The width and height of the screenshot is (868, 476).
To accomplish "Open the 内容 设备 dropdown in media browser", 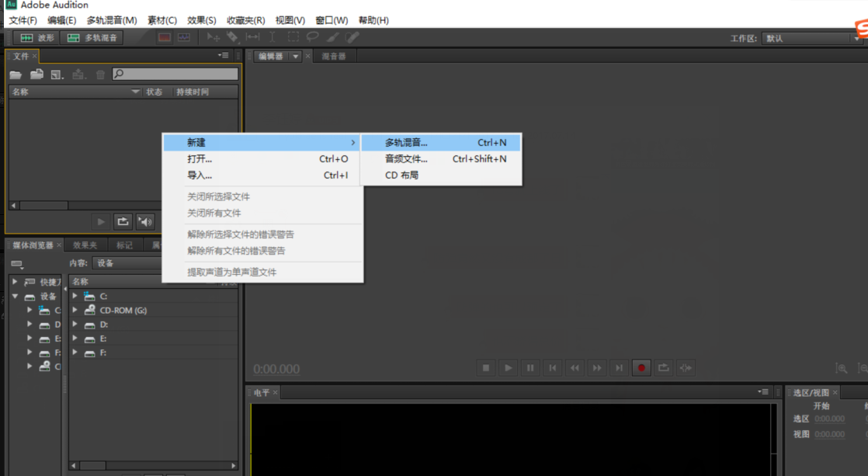I will click(x=127, y=263).
